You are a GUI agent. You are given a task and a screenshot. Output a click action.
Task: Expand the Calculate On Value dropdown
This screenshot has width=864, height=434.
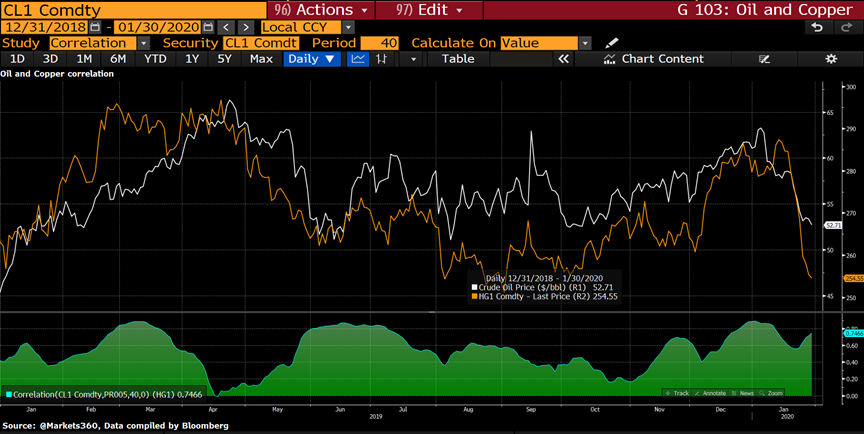tap(585, 43)
